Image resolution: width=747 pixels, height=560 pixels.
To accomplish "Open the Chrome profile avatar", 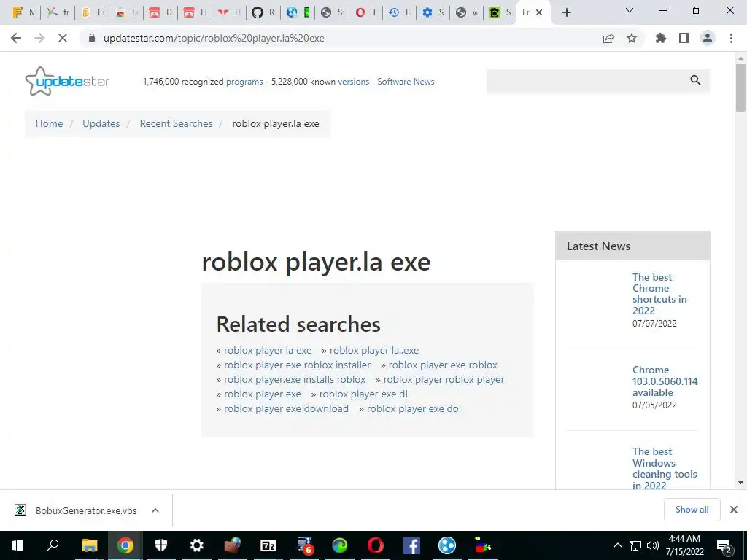I will pos(708,38).
